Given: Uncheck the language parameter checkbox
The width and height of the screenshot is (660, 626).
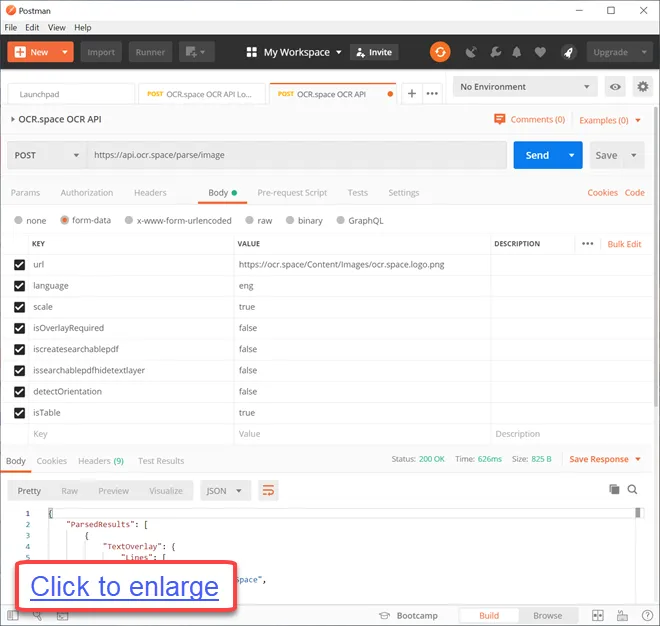Looking at the screenshot, I should point(19,286).
